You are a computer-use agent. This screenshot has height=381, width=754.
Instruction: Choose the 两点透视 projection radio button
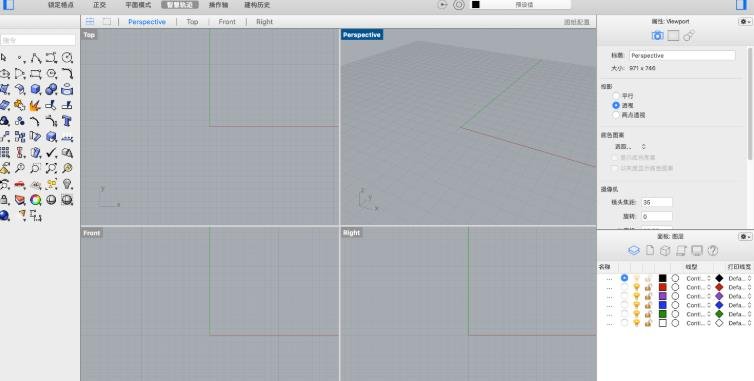(x=616, y=115)
